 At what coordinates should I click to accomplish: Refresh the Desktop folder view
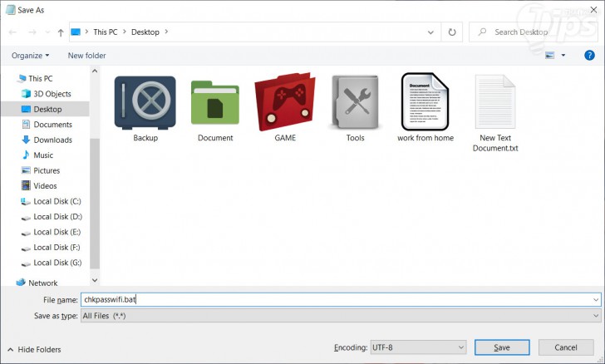tap(452, 32)
